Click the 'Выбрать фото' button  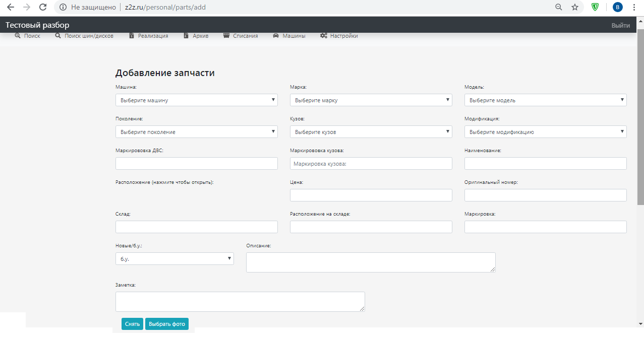tap(167, 324)
